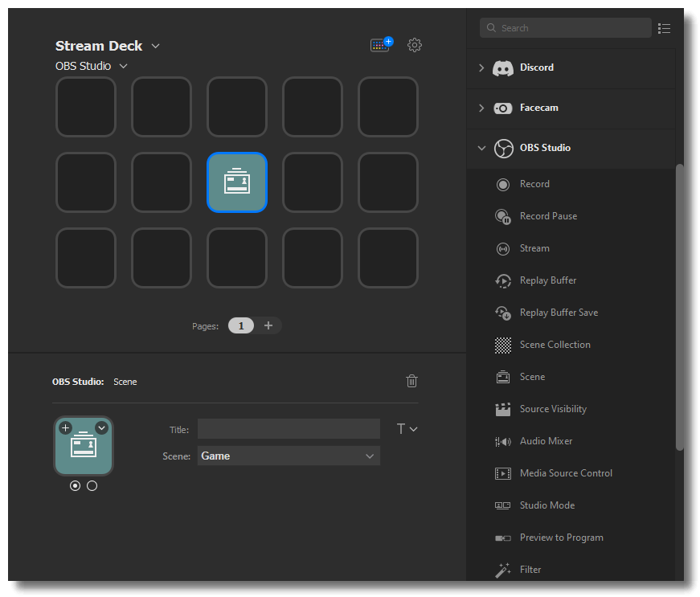Click the Stream action icon
This screenshot has height=597, width=700.
[x=504, y=248]
